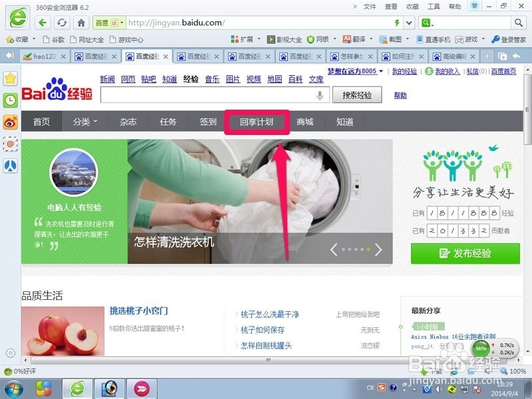Click the tab list toggle icon left of tabs
This screenshot has height=399, width=532.
point(9,56)
